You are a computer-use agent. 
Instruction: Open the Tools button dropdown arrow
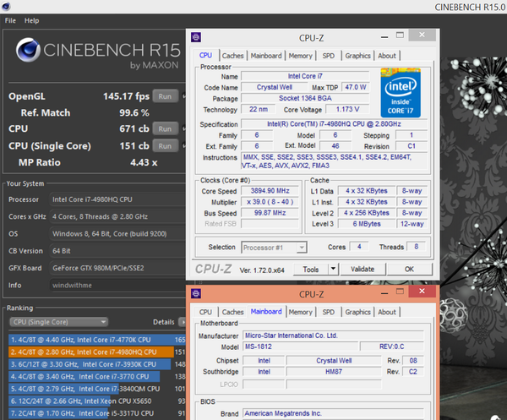click(332, 269)
